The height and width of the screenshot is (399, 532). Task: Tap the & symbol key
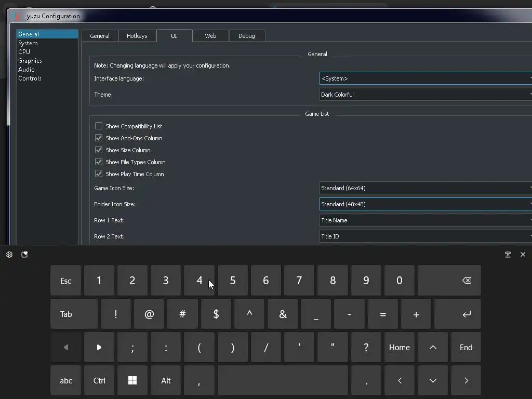pos(282,314)
